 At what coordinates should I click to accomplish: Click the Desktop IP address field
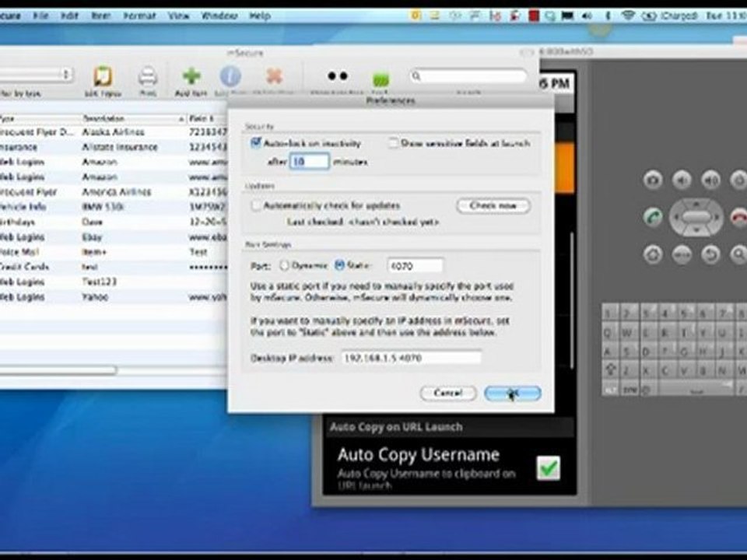[412, 358]
